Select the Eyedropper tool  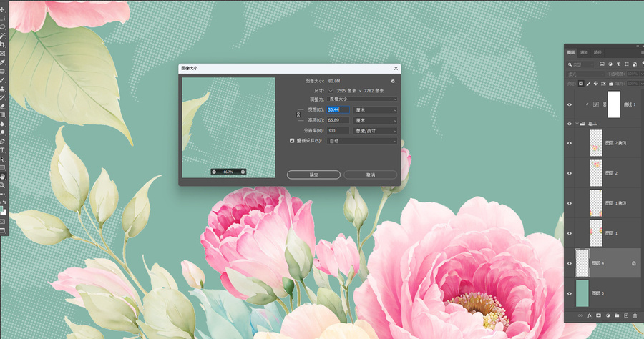click(x=2, y=62)
